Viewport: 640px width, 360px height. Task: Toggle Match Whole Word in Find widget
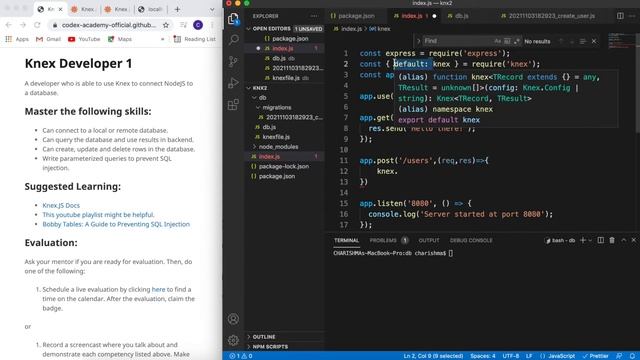tap(507, 41)
